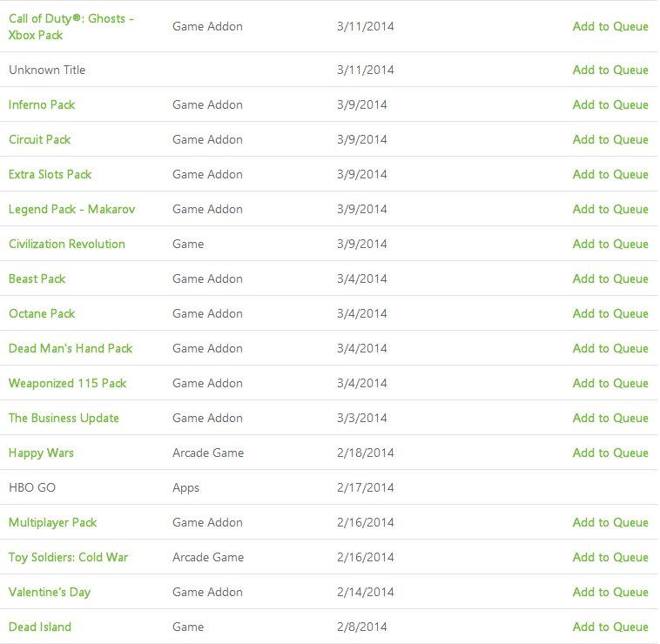Add Inferno Pack to queue
The image size is (660, 644).
tap(610, 104)
